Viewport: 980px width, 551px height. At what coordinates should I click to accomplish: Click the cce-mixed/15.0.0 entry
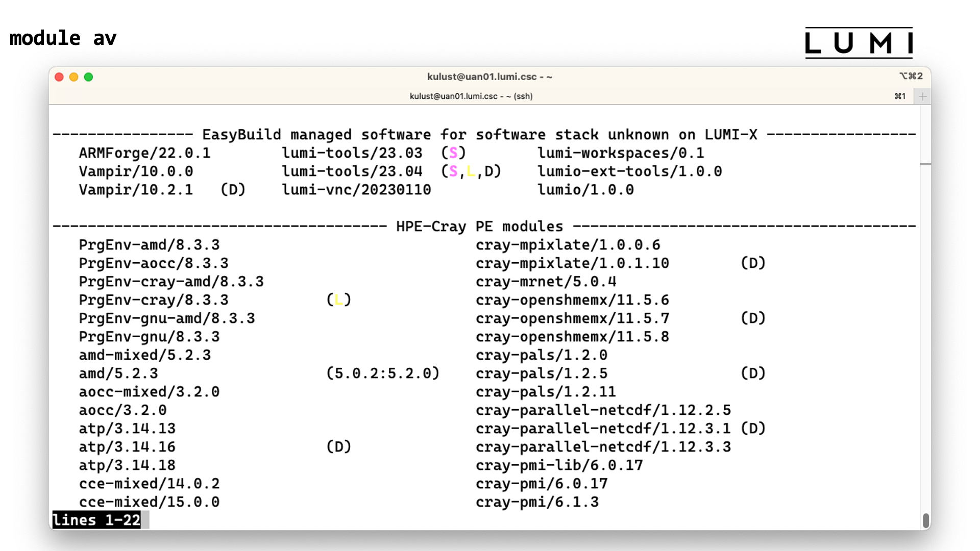click(x=149, y=502)
